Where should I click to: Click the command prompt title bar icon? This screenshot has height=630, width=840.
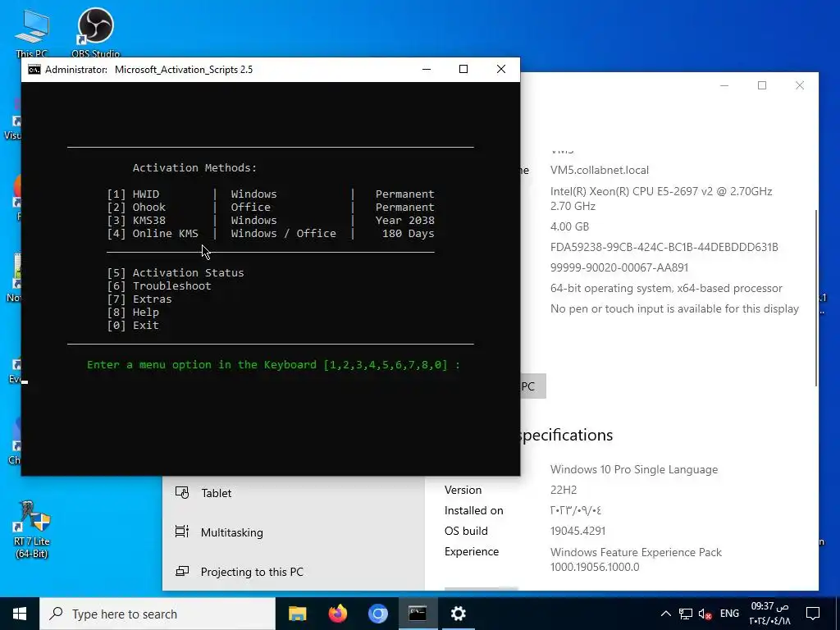pyautogui.click(x=34, y=70)
